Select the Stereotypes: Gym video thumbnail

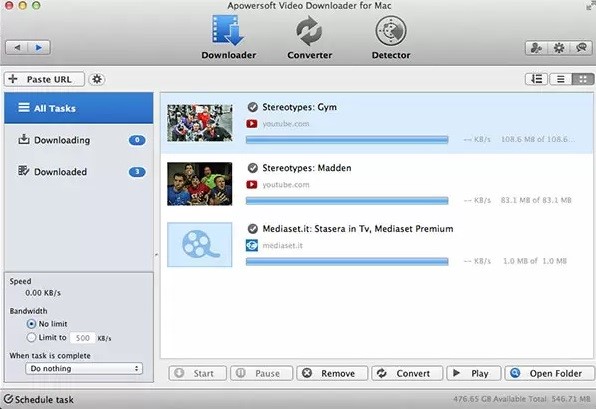200,123
